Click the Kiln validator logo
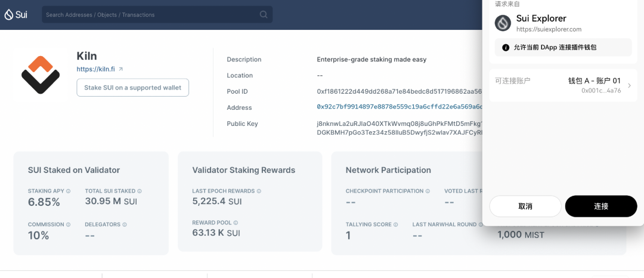The width and height of the screenshot is (644, 278). tap(41, 75)
